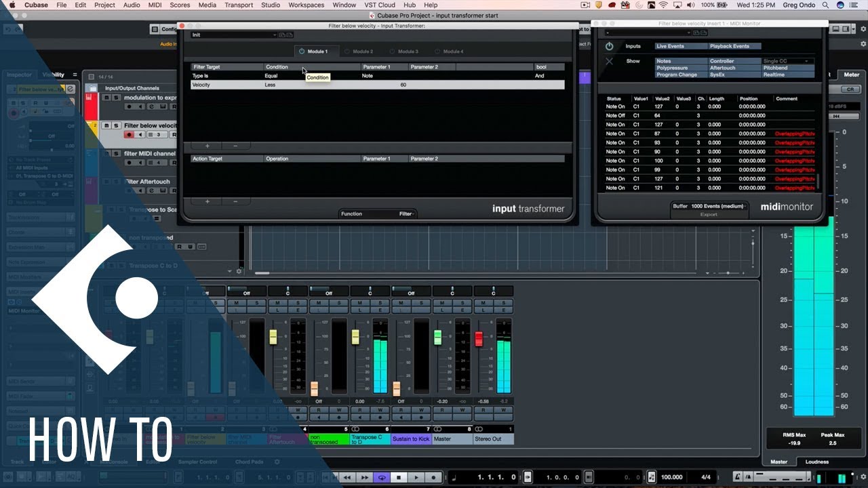Enable Write automation on Stereo Out channel
This screenshot has width=868, height=488.
click(x=504, y=409)
